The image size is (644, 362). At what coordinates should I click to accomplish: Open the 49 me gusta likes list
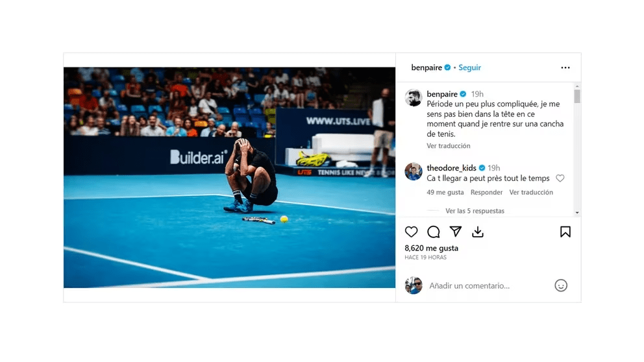click(445, 192)
